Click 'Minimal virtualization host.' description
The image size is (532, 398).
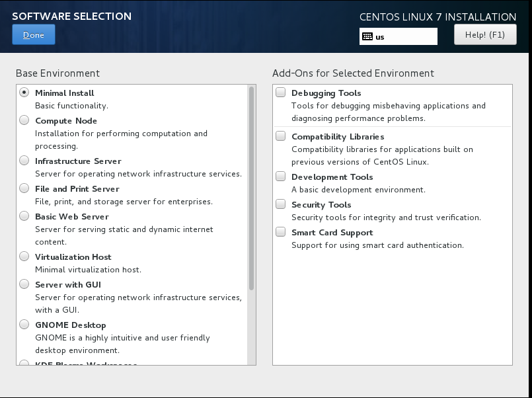pyautogui.click(x=88, y=270)
